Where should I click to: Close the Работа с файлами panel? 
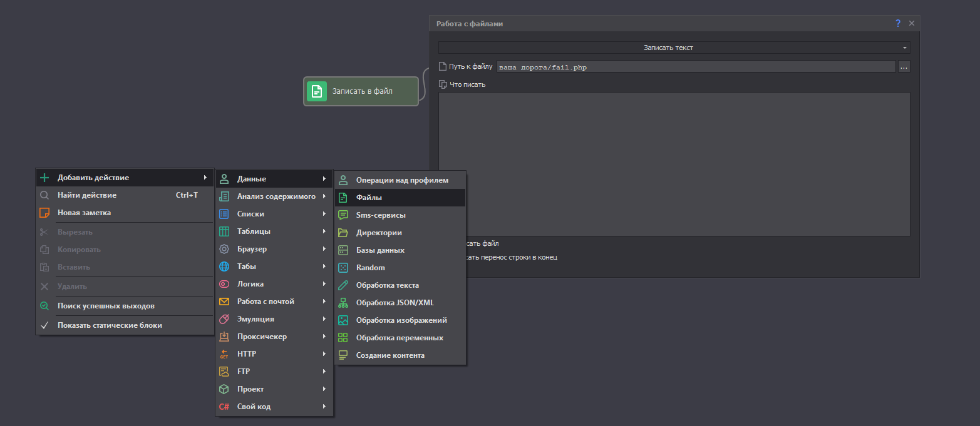point(911,23)
